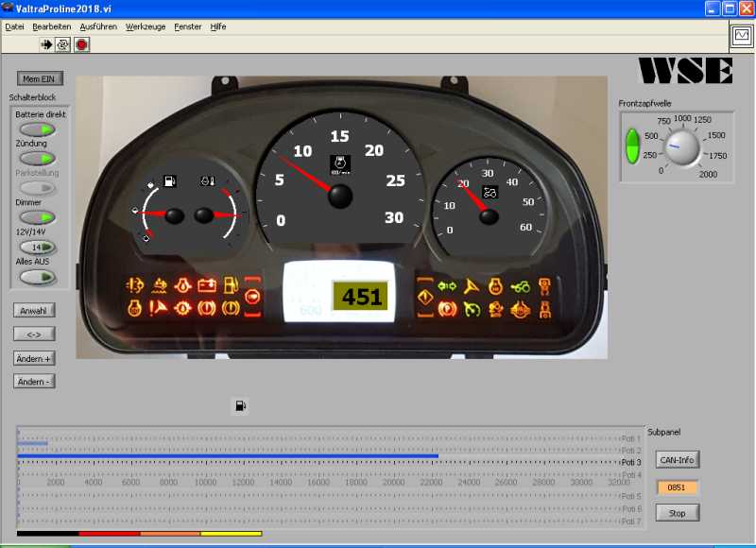Open the Bearbeiten menu

tap(52, 27)
